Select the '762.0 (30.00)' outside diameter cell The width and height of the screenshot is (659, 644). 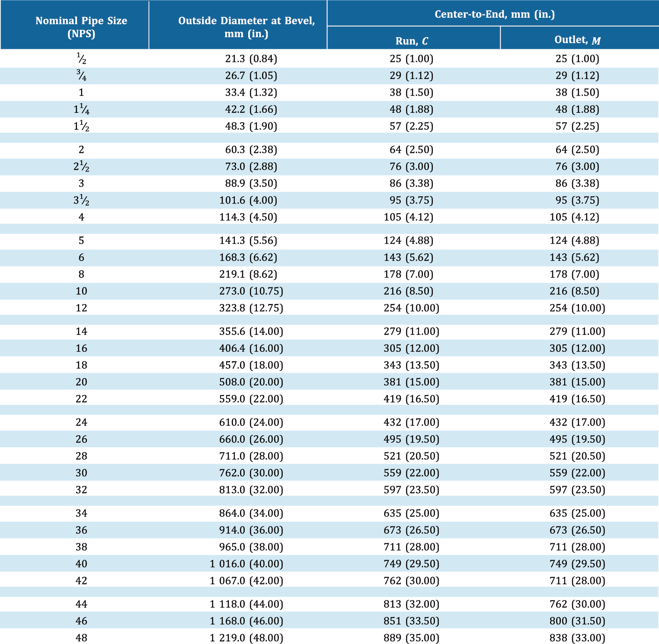point(251,472)
